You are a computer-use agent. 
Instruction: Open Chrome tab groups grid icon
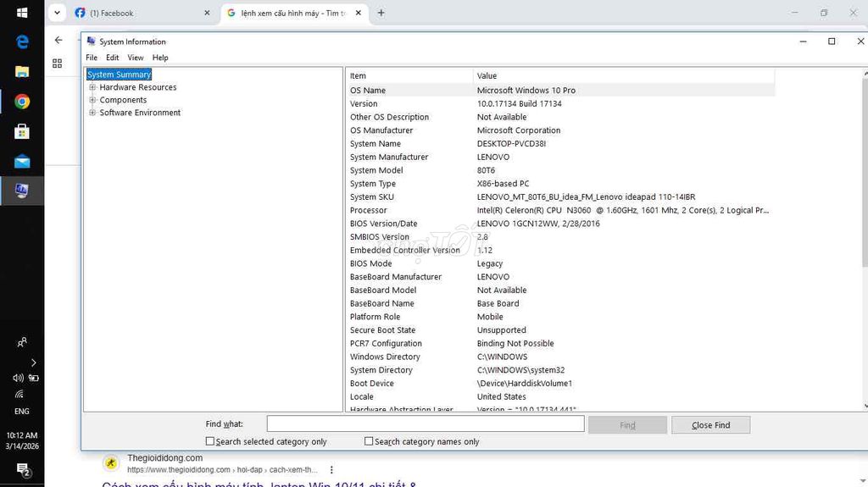coord(57,64)
